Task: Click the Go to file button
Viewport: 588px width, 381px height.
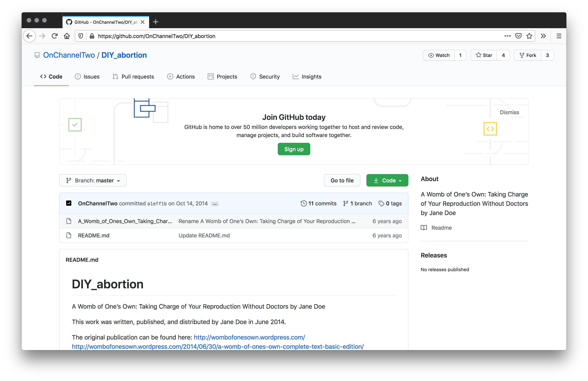Action: [342, 180]
